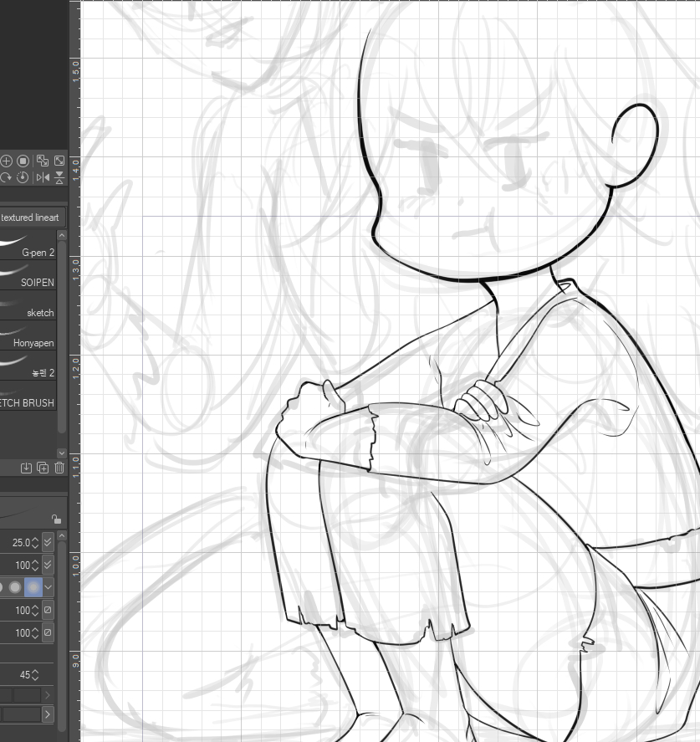The image size is (700, 742).
Task: Open the textured lineart sub tool group
Action: coord(30,217)
